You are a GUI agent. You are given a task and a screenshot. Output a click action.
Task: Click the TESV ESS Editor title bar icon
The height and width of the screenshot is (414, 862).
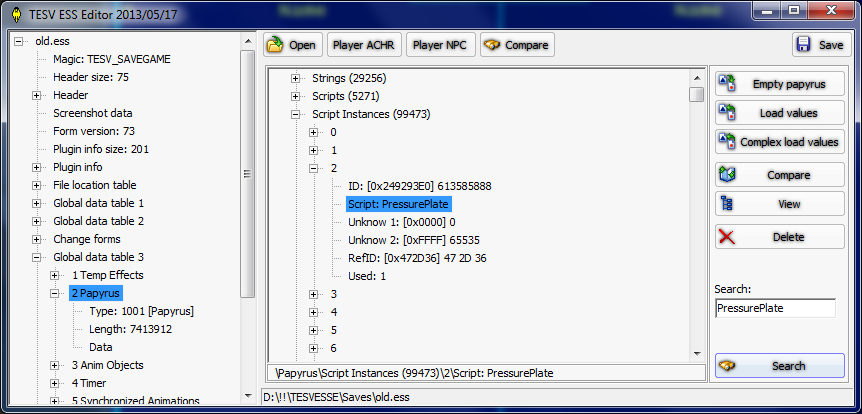pos(18,14)
